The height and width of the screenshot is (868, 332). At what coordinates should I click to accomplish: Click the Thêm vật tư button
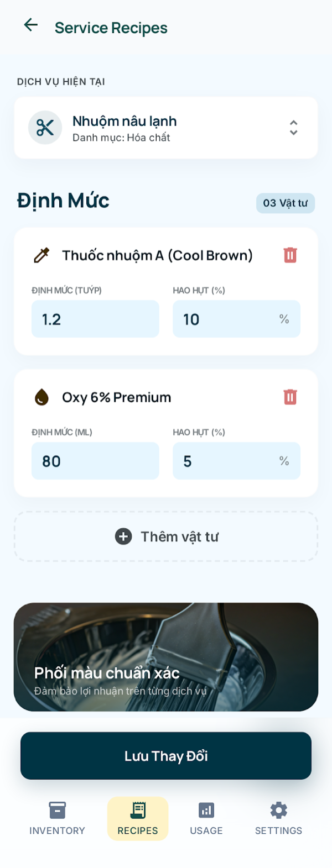166,536
